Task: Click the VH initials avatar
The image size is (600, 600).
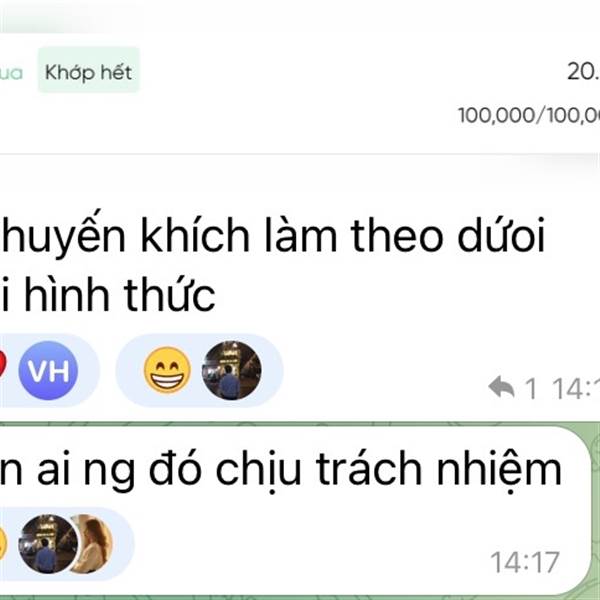Action: click(x=48, y=370)
